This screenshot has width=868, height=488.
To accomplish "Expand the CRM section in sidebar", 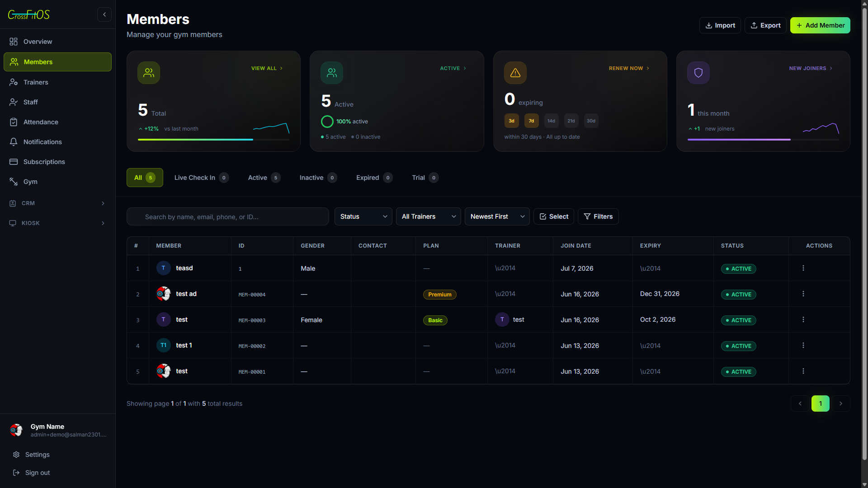I will 57,203.
